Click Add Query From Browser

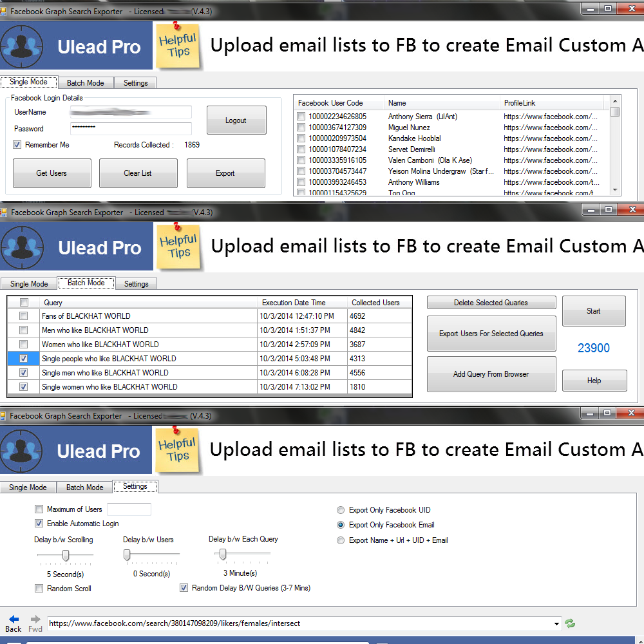click(x=491, y=374)
